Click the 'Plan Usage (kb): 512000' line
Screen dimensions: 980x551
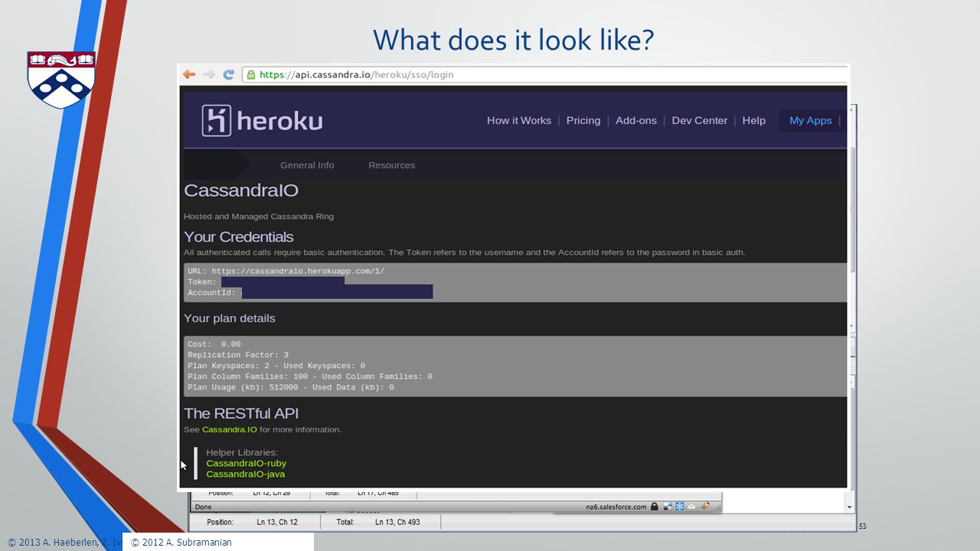pos(291,387)
